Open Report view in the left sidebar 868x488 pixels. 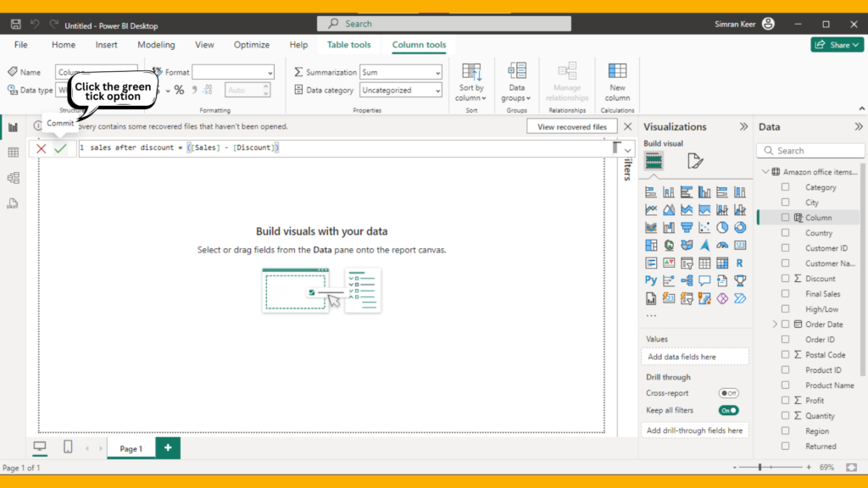click(14, 127)
